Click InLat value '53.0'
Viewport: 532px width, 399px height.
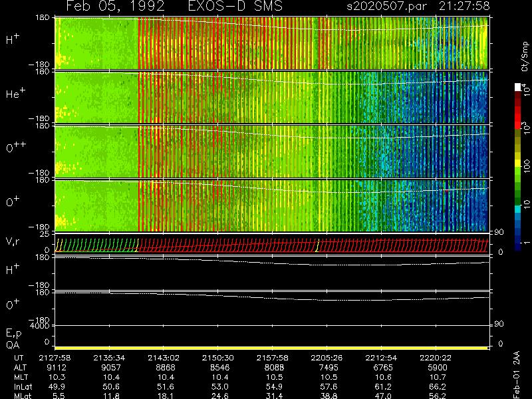click(x=220, y=386)
